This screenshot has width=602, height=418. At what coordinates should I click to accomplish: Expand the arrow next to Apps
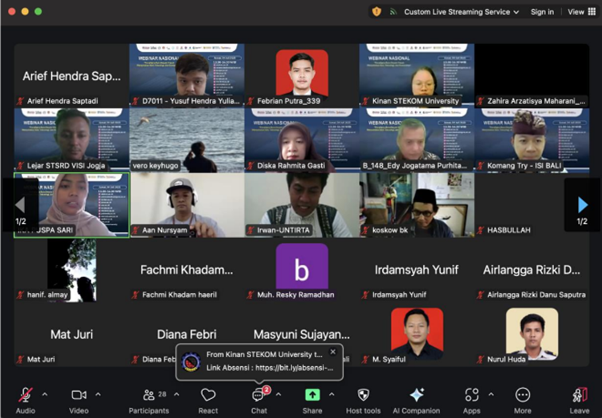coord(491,394)
